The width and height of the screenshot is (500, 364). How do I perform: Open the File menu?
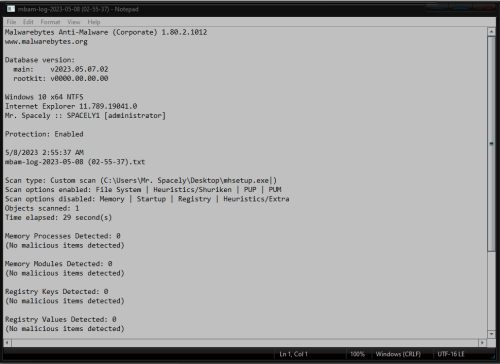11,22
